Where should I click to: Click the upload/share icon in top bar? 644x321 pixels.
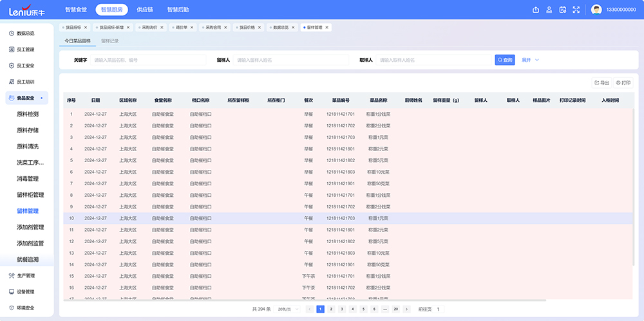[x=536, y=10]
